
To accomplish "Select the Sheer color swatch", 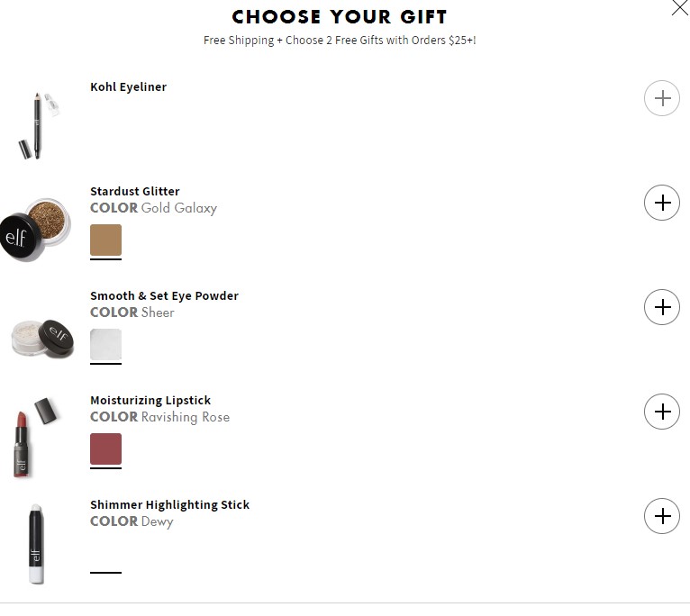I will point(105,345).
